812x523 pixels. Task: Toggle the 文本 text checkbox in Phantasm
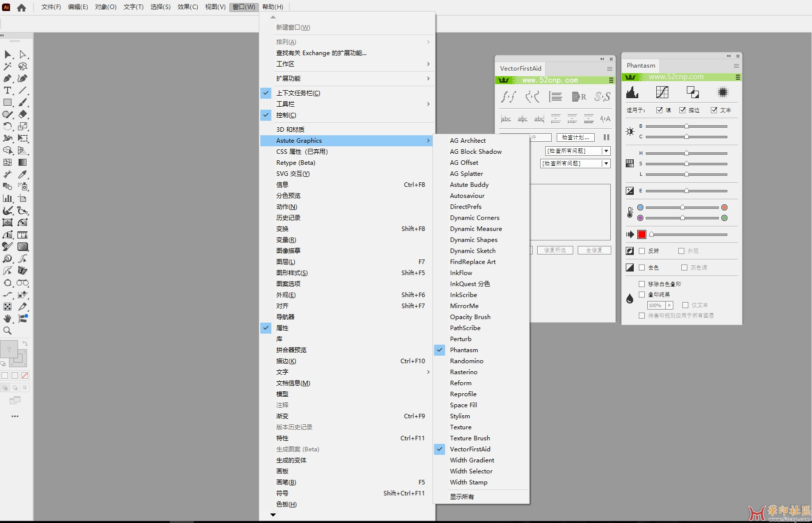(x=714, y=110)
